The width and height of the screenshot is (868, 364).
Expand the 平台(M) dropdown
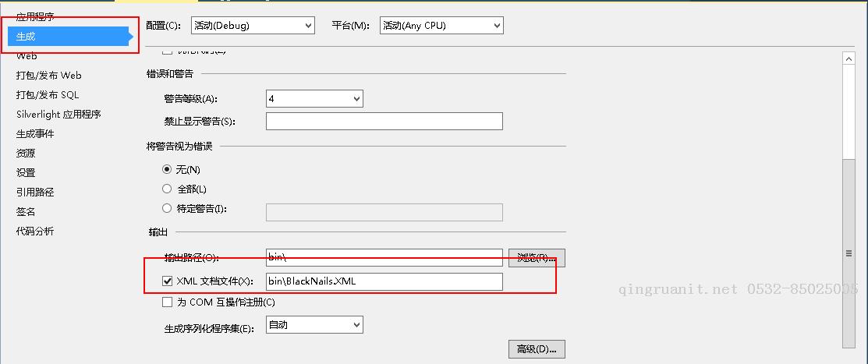pos(441,26)
